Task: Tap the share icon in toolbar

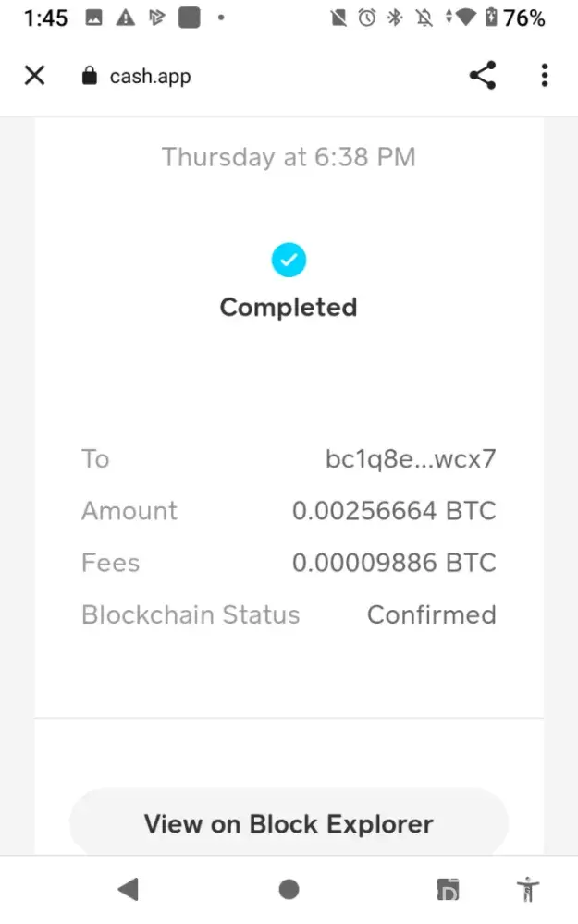Action: pyautogui.click(x=483, y=76)
